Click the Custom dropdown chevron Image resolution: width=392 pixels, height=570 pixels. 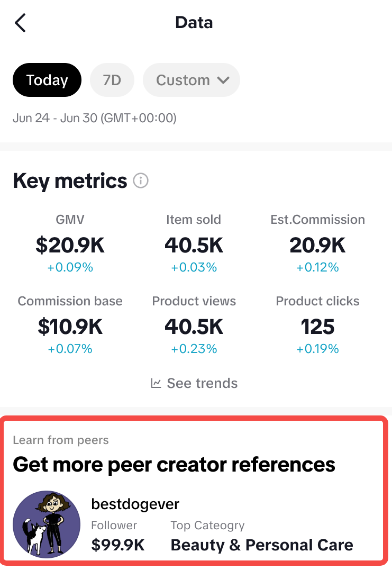pos(223,80)
